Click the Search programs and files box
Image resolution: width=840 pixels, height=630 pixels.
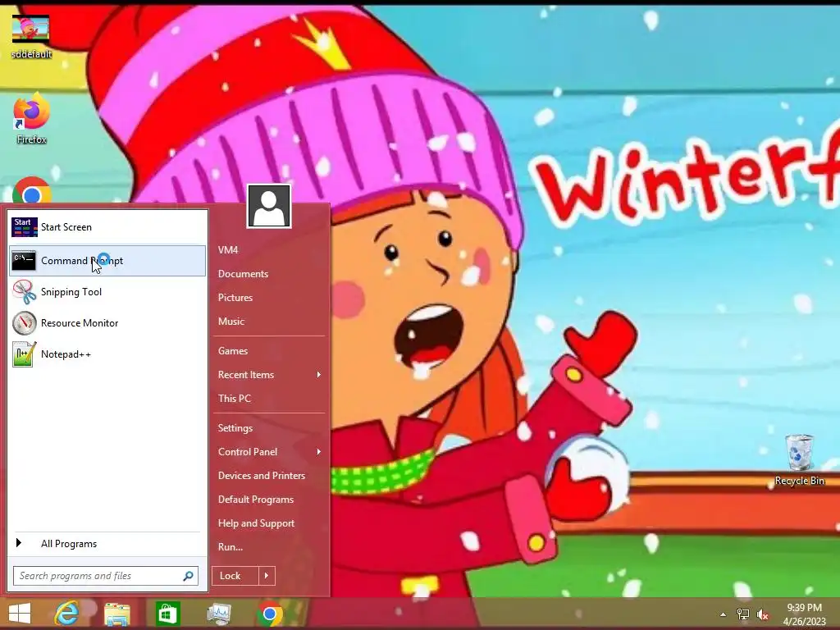click(106, 576)
